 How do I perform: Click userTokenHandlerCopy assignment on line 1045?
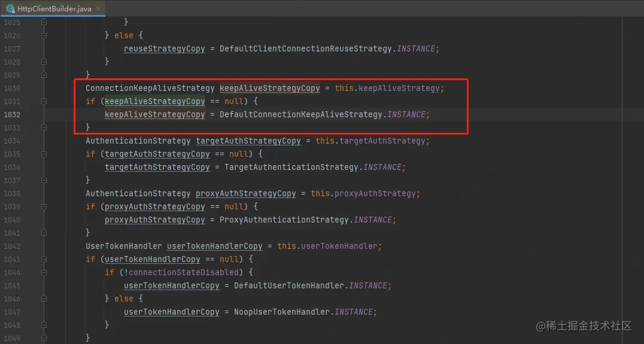(x=172, y=285)
